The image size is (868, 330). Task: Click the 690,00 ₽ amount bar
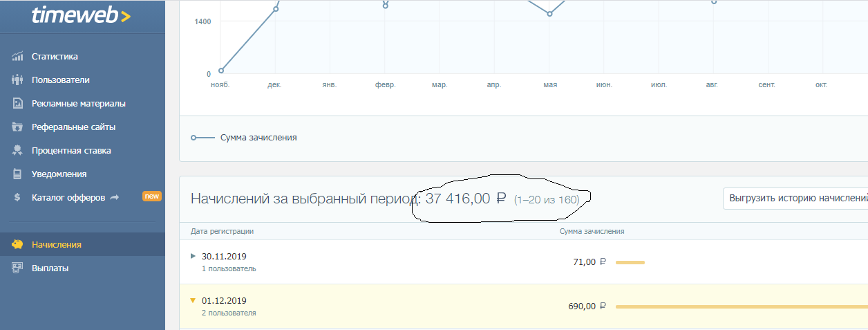(742, 306)
